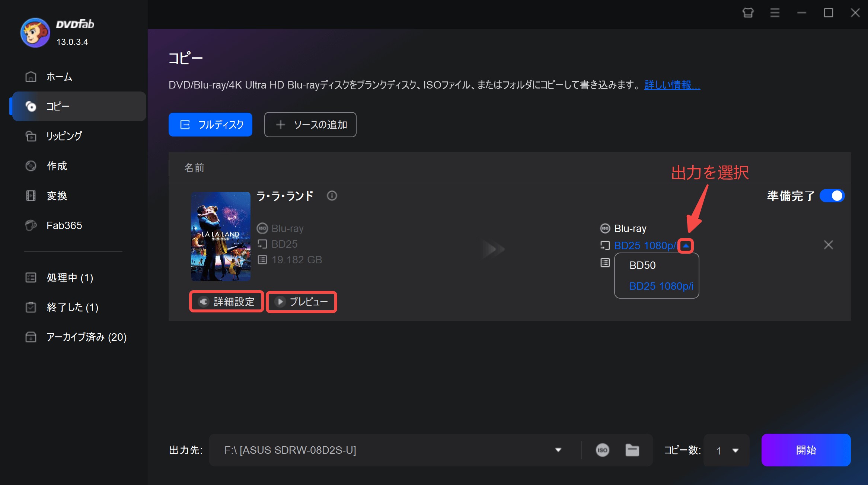Click the プレビュー preview button
This screenshot has height=485, width=868.
pyautogui.click(x=301, y=302)
